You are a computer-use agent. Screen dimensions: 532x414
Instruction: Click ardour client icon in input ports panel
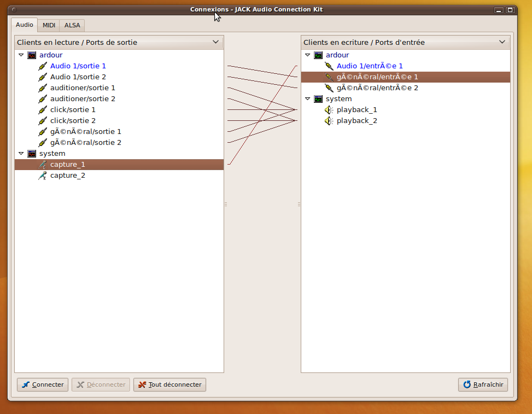click(x=318, y=55)
